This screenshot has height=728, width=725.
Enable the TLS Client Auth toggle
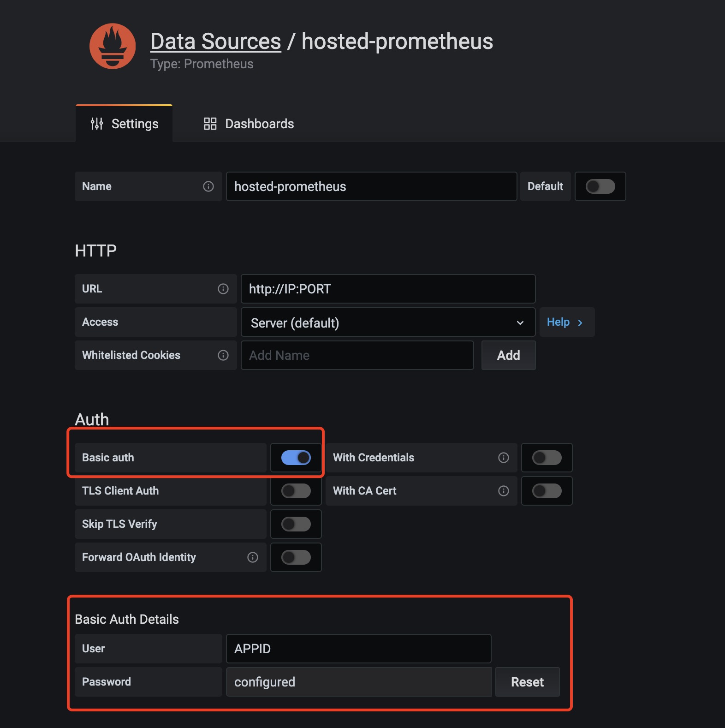296,491
